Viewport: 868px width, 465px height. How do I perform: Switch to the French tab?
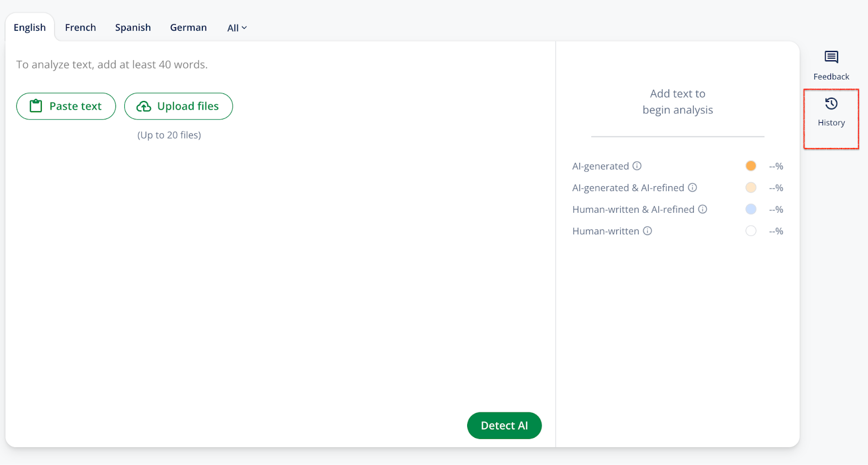pyautogui.click(x=80, y=28)
